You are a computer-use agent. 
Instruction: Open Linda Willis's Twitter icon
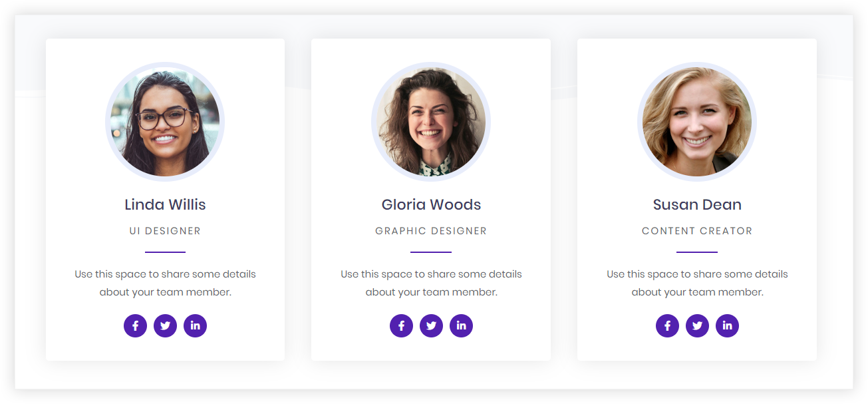165,325
